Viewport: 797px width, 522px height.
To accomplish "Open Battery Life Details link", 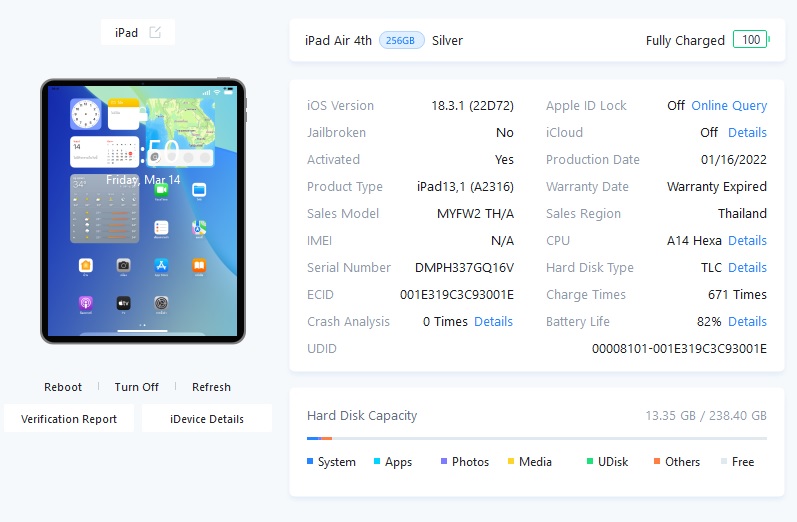I will [x=747, y=321].
